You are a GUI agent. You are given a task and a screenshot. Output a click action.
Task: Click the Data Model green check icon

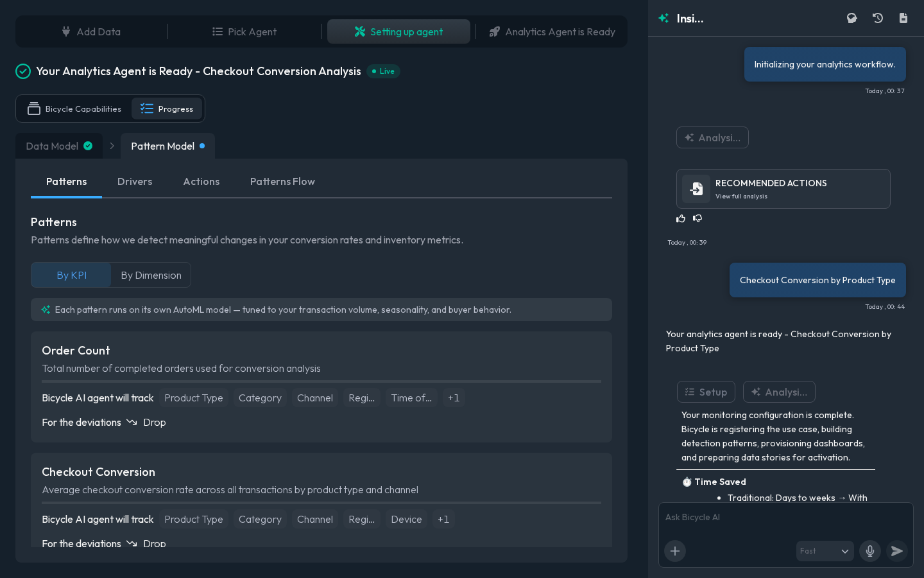click(x=88, y=146)
